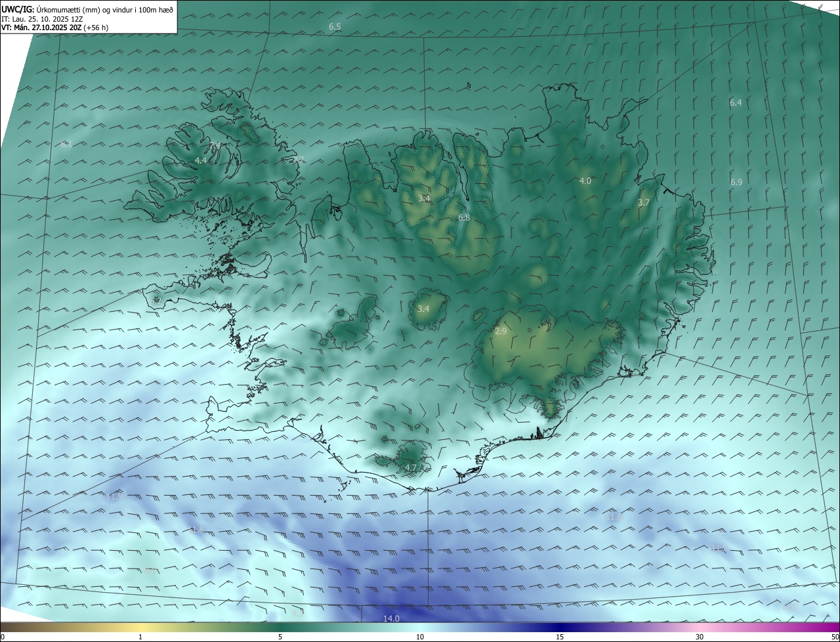Click the map value label "6.8"
The height and width of the screenshot is (642, 840).
click(464, 217)
